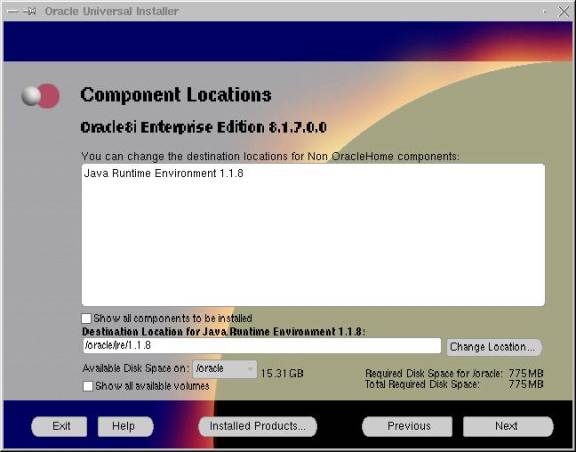The image size is (576, 452).
Task: Enable Show all components to be installed
Action: 86,318
